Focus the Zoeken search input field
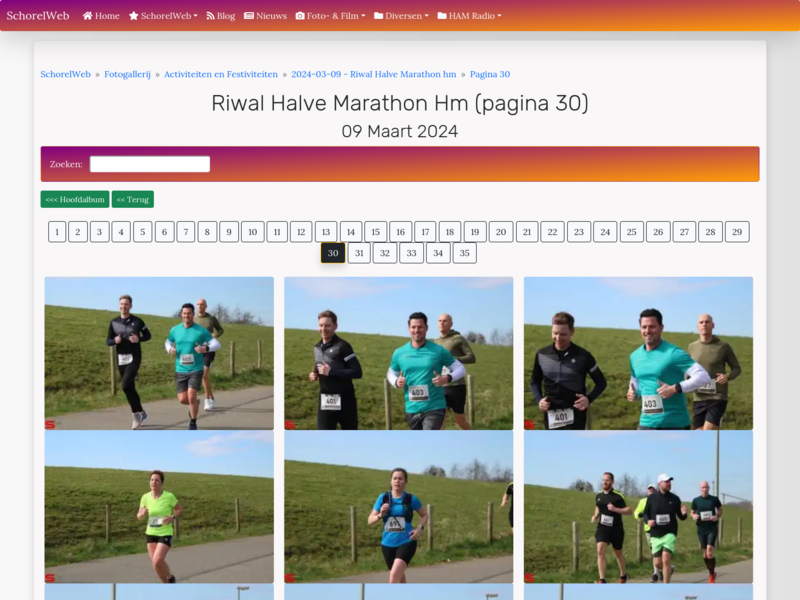800x600 pixels. (x=150, y=164)
